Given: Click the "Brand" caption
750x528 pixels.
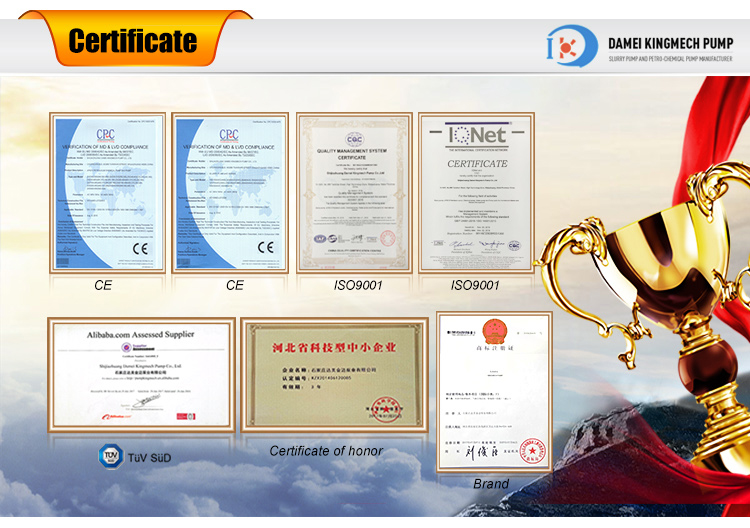Looking at the screenshot, I should point(491,484).
